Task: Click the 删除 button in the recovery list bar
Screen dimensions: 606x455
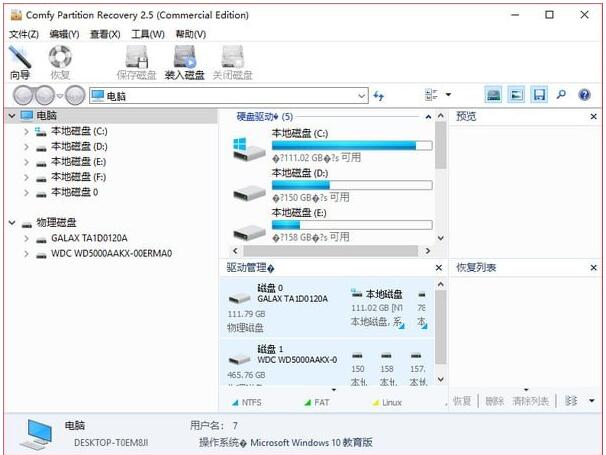Action: point(495,401)
